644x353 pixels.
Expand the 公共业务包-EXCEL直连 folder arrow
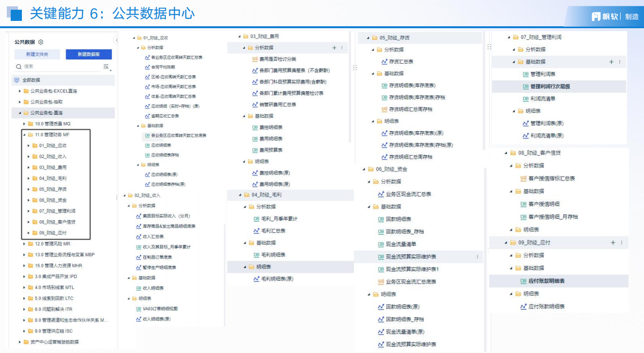pos(20,91)
